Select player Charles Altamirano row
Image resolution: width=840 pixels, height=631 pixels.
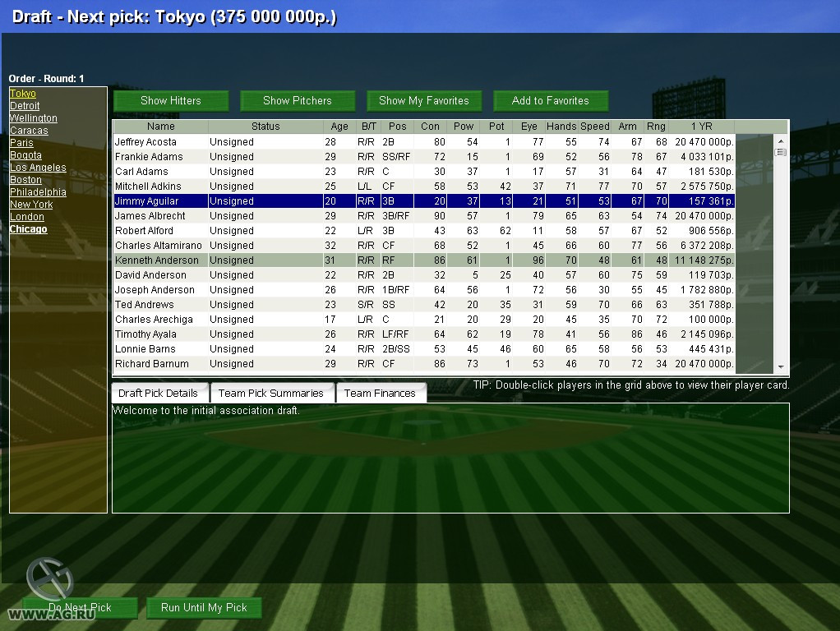click(x=424, y=246)
